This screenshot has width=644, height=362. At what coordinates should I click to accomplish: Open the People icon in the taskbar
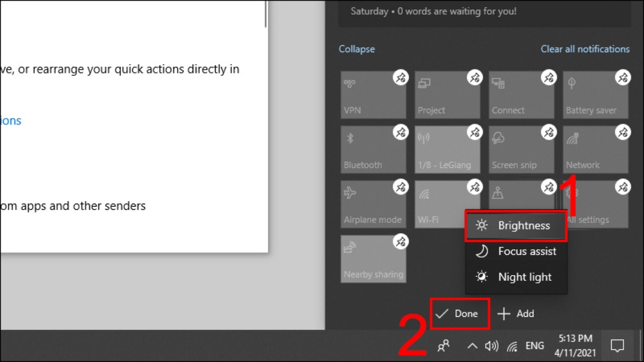(444, 346)
